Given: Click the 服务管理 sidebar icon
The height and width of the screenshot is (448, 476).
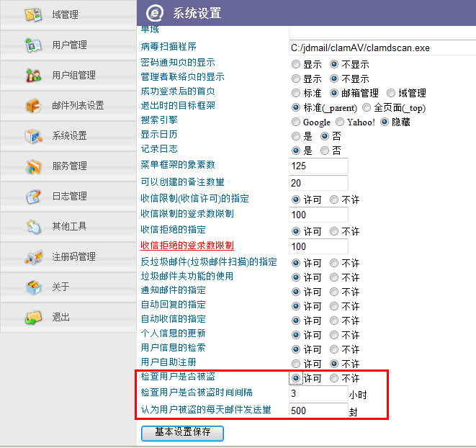Looking at the screenshot, I should 33,166.
